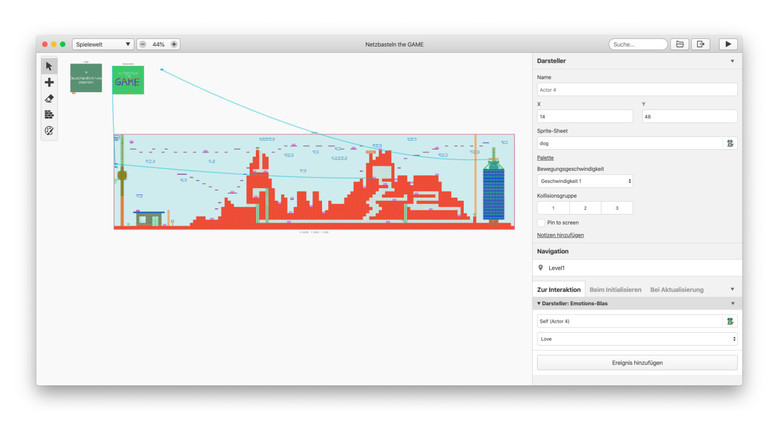The width and height of the screenshot is (768, 432).
Task: Open Emotions-Blas event options arrow
Action: (x=733, y=304)
